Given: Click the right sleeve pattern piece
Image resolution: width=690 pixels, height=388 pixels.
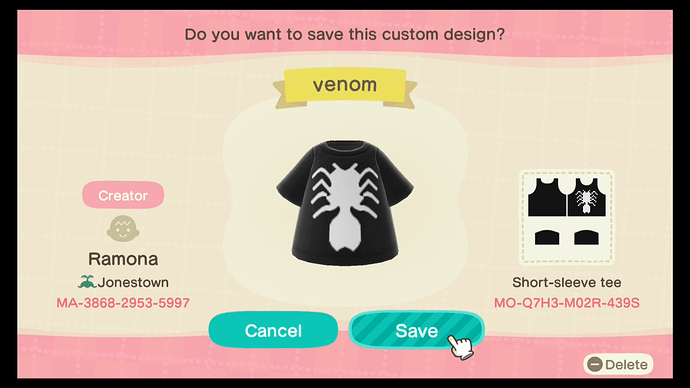Looking at the screenshot, I should coord(586,237).
